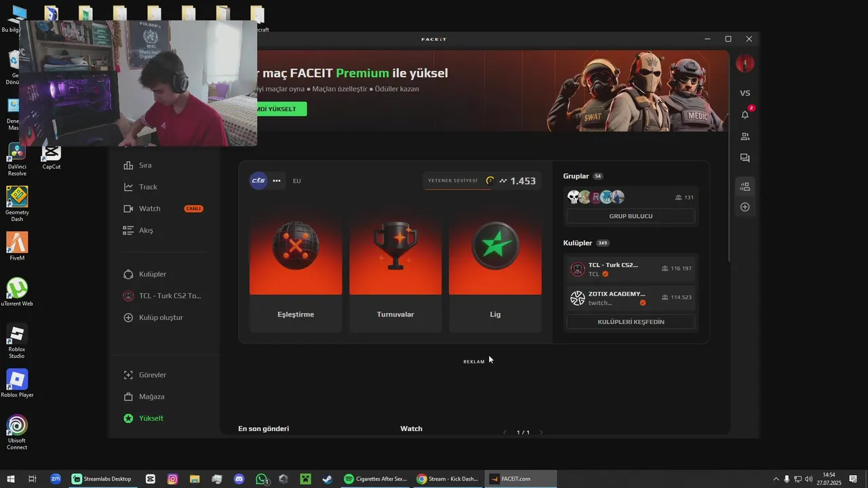
Task: Open Akış feed in the left menu
Action: coord(146,230)
